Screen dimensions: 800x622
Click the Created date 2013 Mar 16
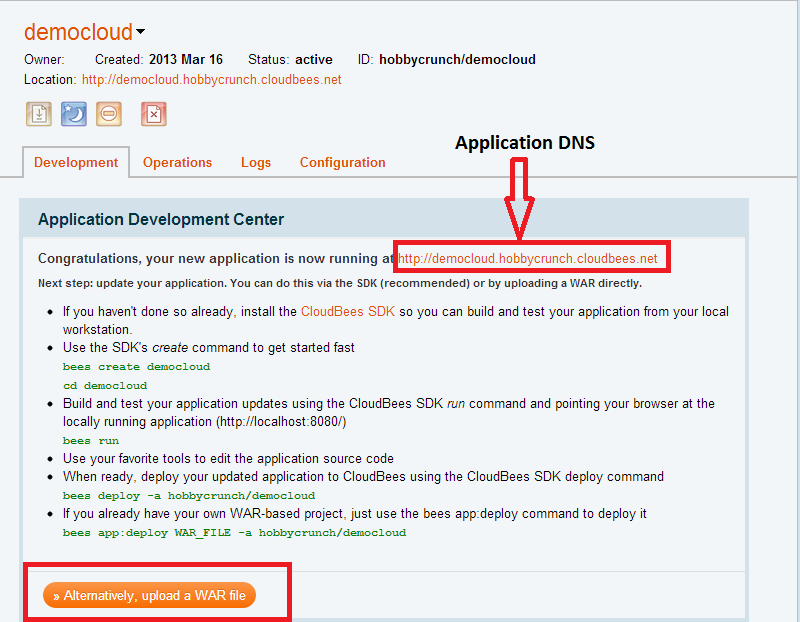click(186, 60)
